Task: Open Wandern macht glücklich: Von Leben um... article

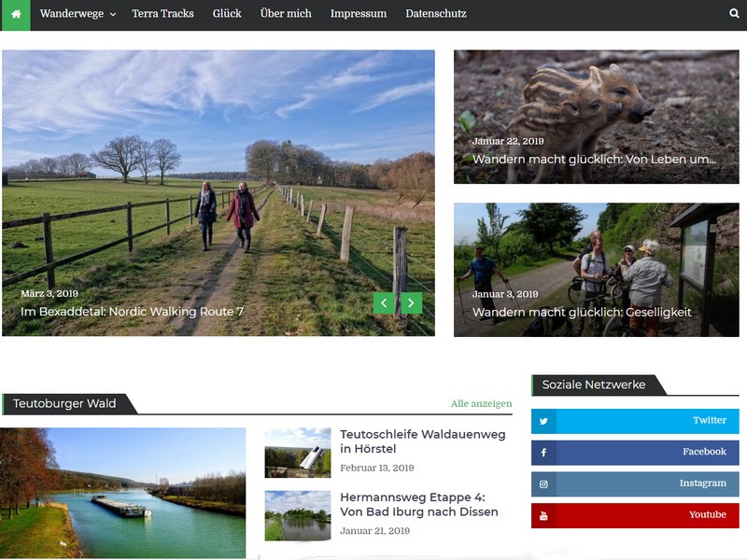Action: [x=595, y=159]
